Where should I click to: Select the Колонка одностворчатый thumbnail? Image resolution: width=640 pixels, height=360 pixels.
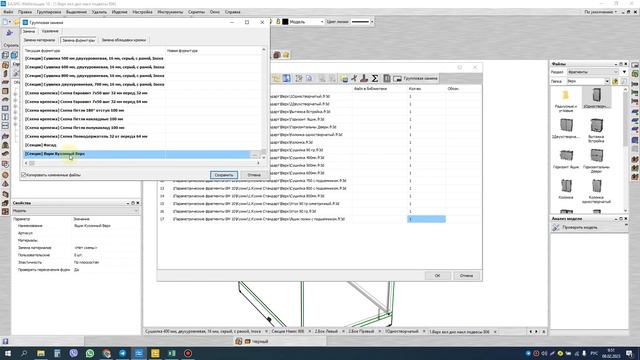pos(596,191)
